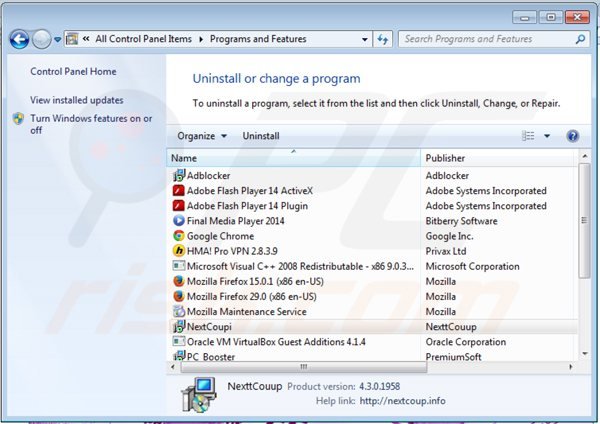Screen dimensions: 600x424
Task: Click the change view icon
Action: [528, 136]
